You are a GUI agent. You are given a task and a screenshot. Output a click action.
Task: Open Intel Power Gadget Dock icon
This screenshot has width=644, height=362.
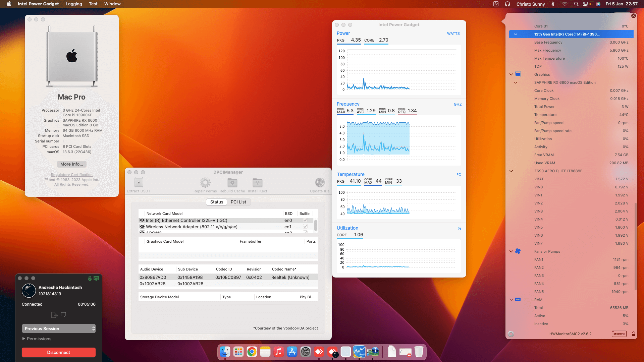[359, 352]
